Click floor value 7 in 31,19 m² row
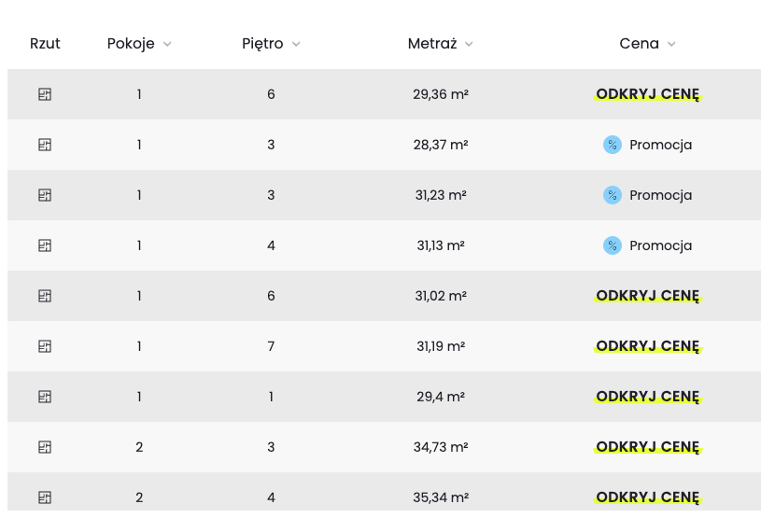The height and width of the screenshot is (532, 775). 271,346
